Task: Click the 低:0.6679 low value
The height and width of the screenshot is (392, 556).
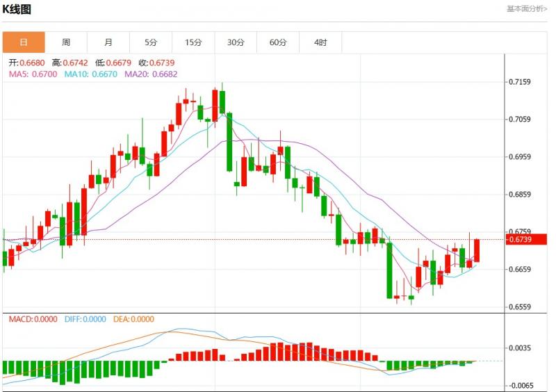Action: [113, 63]
